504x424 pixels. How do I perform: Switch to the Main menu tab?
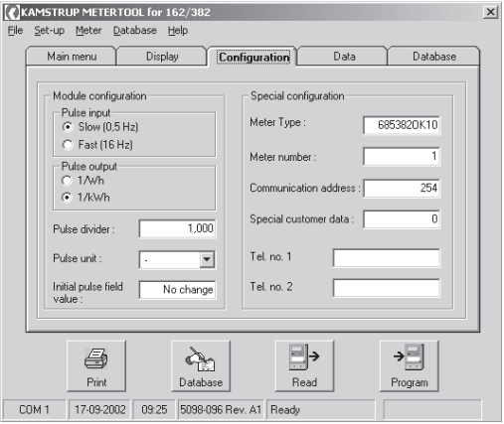[x=72, y=57]
